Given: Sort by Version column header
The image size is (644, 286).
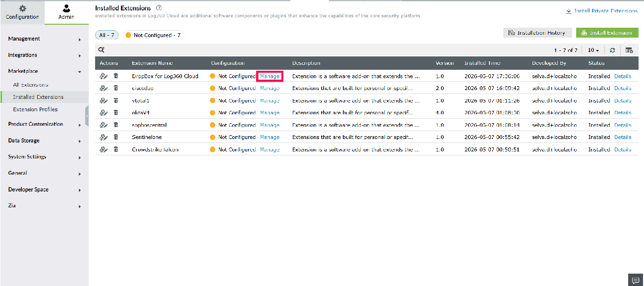Looking at the screenshot, I should 444,63.
